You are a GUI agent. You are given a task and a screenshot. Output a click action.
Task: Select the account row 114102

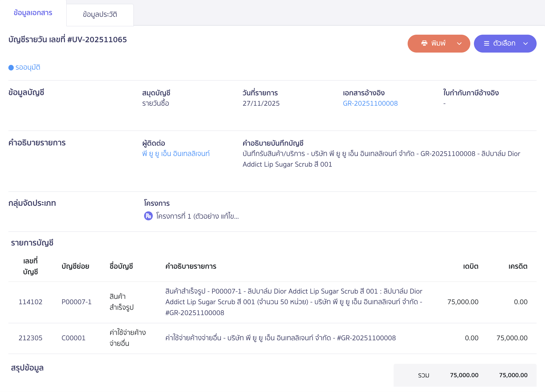[30, 302]
